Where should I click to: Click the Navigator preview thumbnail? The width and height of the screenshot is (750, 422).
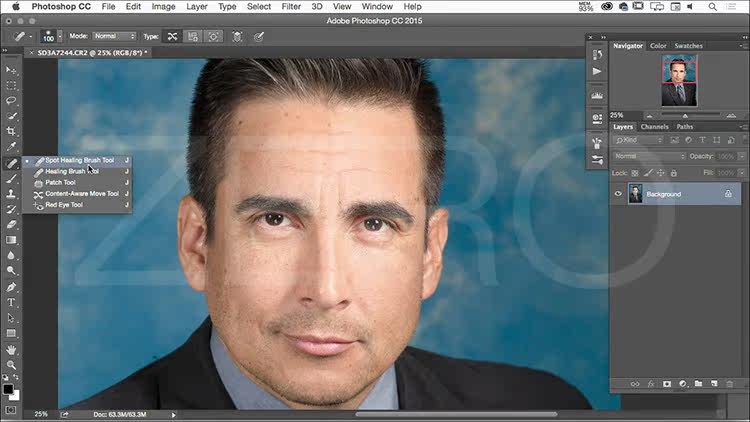679,80
